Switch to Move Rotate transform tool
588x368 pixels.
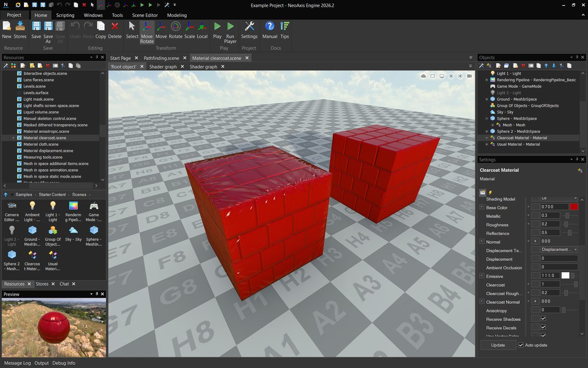pyautogui.click(x=147, y=32)
